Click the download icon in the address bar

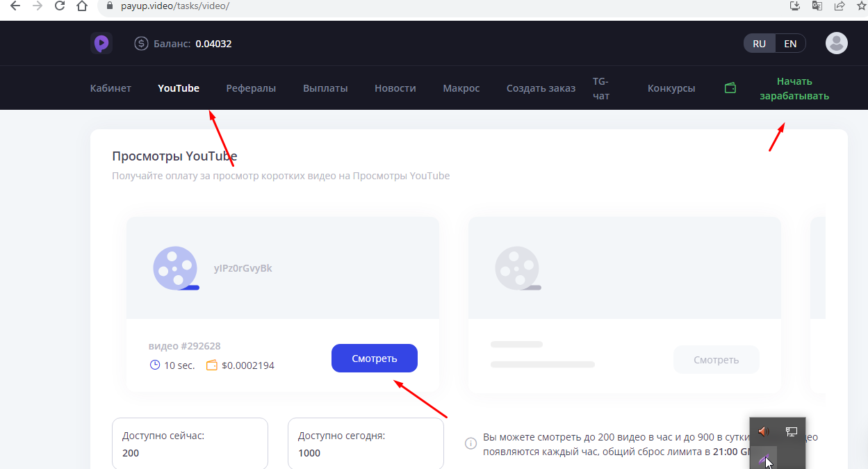[796, 6]
